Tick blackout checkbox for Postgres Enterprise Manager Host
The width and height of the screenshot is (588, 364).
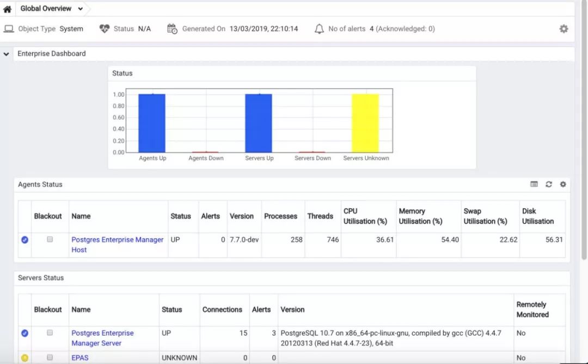pyautogui.click(x=50, y=239)
